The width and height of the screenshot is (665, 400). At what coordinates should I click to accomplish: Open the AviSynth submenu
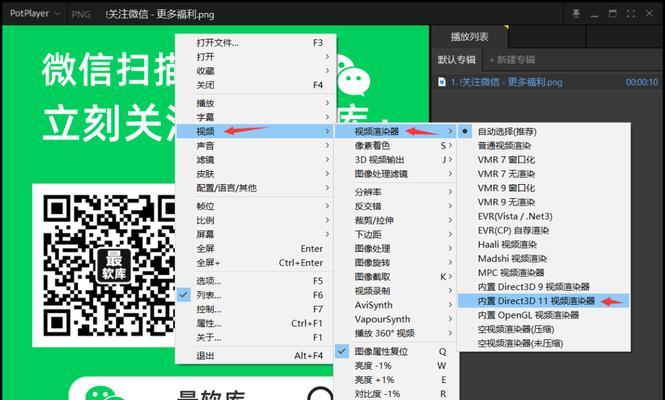(396, 305)
